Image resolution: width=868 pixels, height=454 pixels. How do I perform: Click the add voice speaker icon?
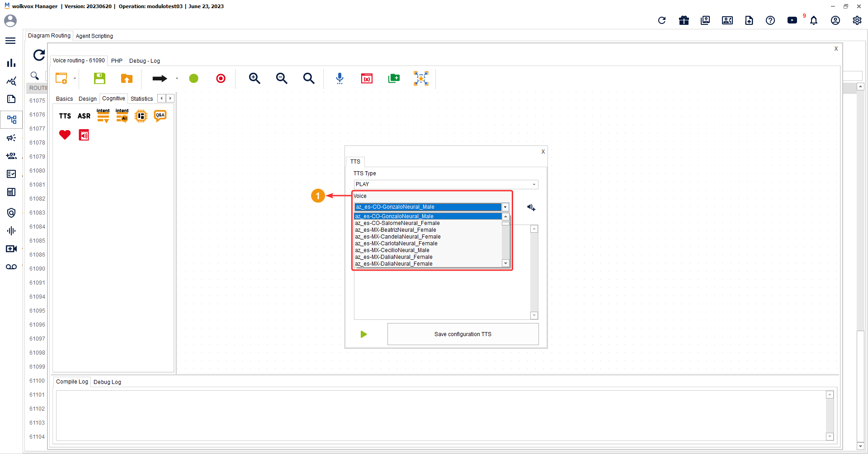[x=531, y=208]
